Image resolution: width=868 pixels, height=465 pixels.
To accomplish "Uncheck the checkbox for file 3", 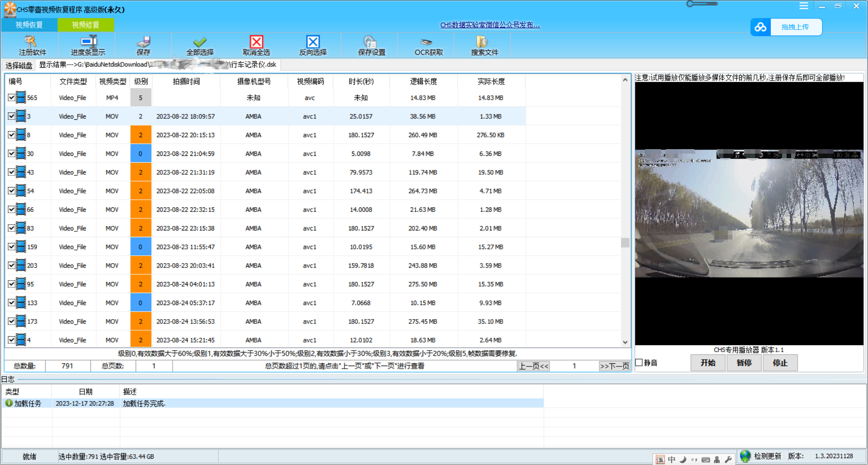I will point(11,116).
